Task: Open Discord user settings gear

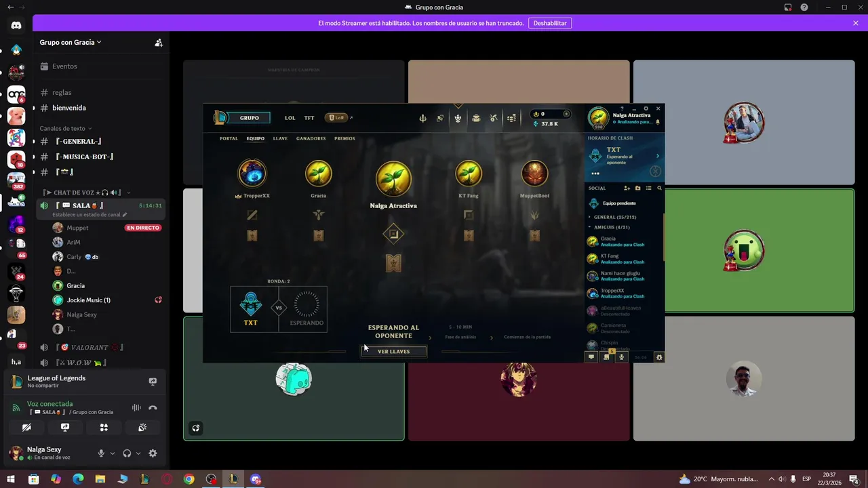Action: [x=153, y=453]
